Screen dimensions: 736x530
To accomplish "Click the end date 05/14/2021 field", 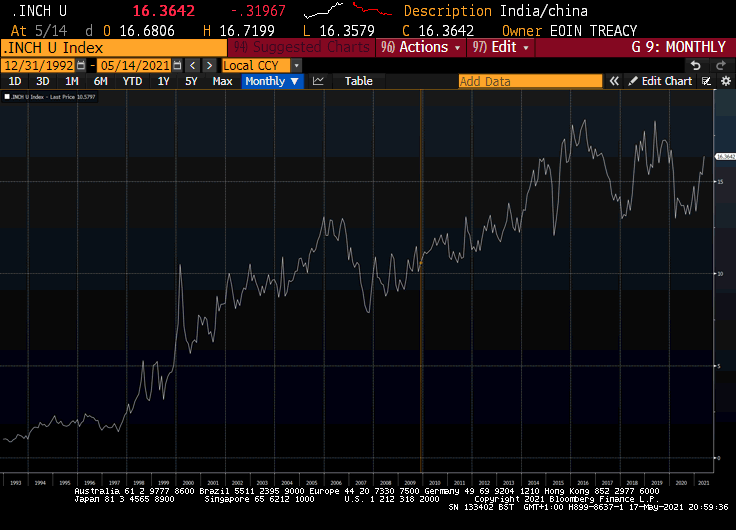I will (135, 66).
